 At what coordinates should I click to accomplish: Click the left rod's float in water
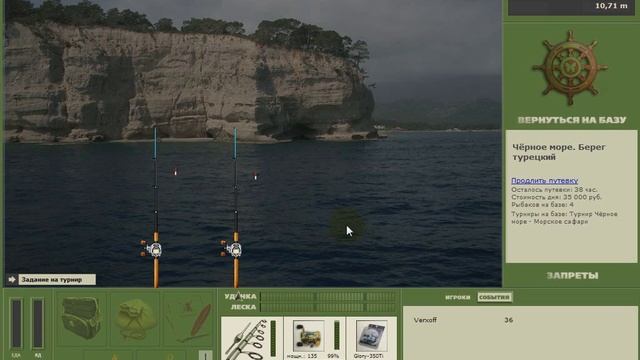click(x=176, y=173)
